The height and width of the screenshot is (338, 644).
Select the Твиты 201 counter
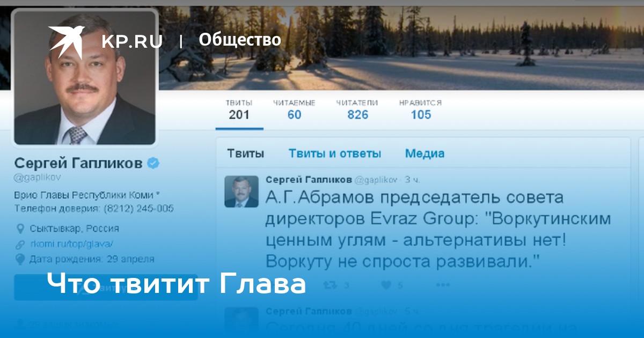click(239, 109)
